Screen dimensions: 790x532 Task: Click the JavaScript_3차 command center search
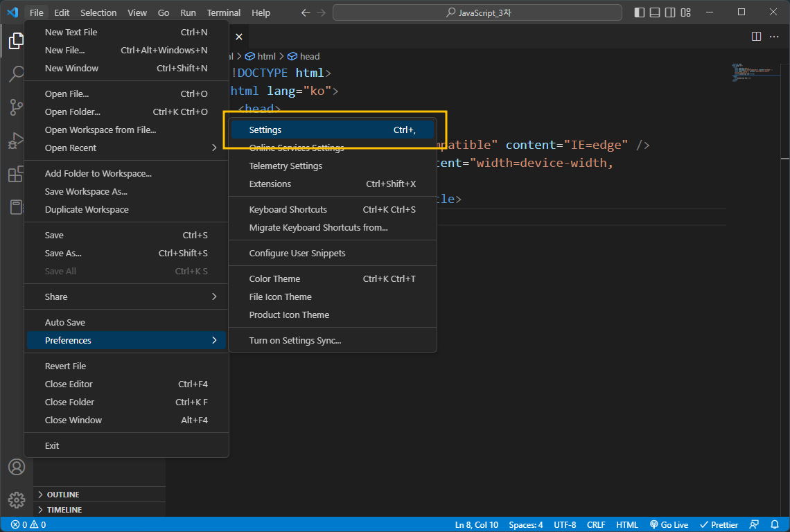pyautogui.click(x=477, y=12)
